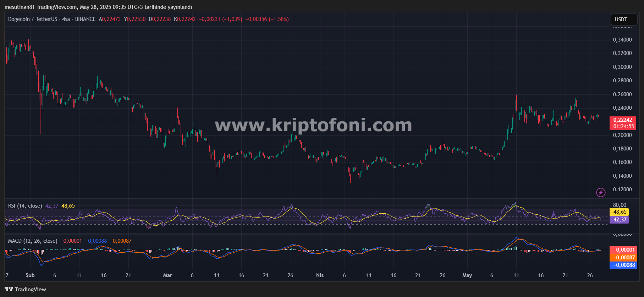Image resolution: width=644 pixels, height=297 pixels.
Task: Click the orange -0,00087 value in MACD legend
Action: point(121,241)
